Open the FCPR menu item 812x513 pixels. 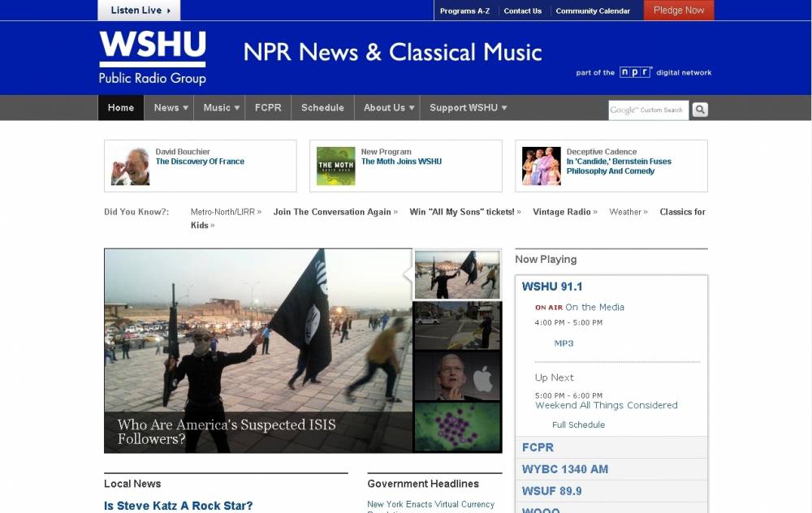pos(268,108)
